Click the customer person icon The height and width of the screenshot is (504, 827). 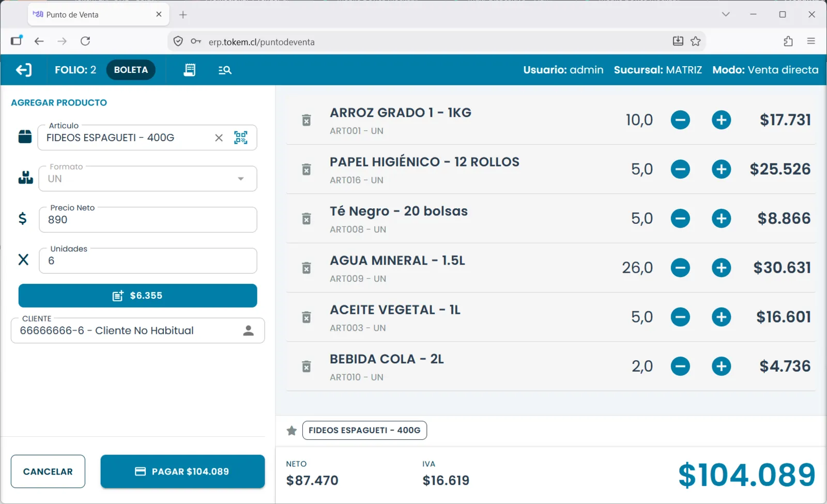tap(249, 331)
